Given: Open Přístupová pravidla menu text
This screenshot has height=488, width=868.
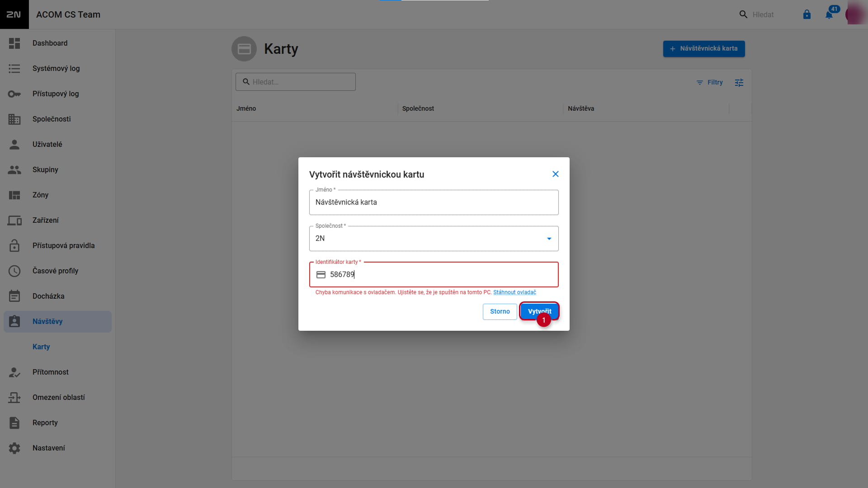Looking at the screenshot, I should pos(64,246).
